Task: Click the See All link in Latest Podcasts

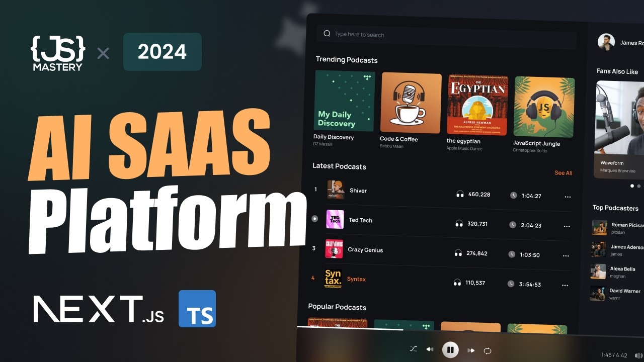Action: point(563,173)
